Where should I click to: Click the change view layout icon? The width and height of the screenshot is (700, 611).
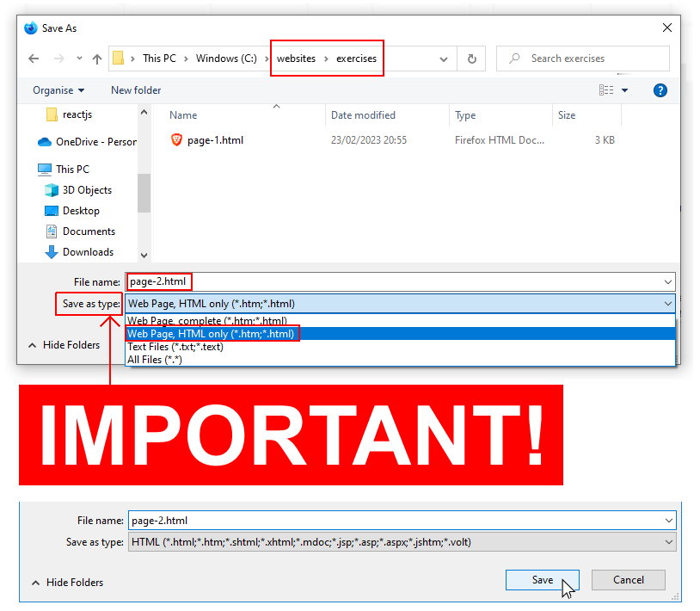[x=606, y=90]
